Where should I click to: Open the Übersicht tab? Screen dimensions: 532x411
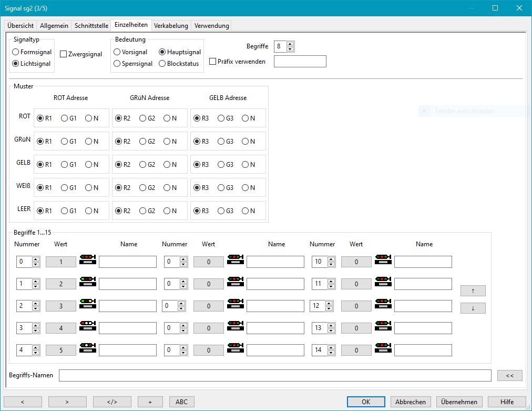(x=21, y=25)
